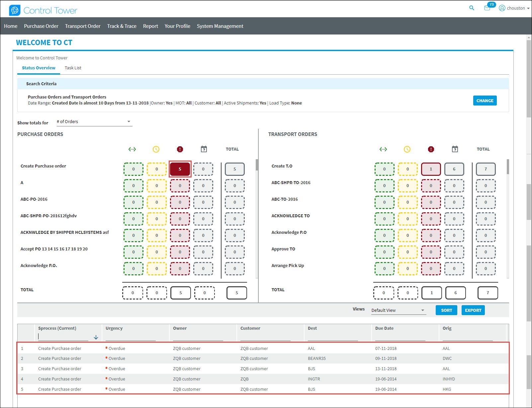Click the Purchase Orders panel scrollbar
Viewport: 532px width, 408px height.
257,165
